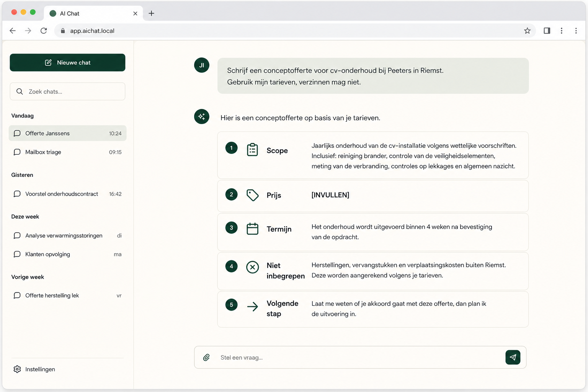Open a new browser tab
The height and width of the screenshot is (392, 588).
pyautogui.click(x=151, y=13)
